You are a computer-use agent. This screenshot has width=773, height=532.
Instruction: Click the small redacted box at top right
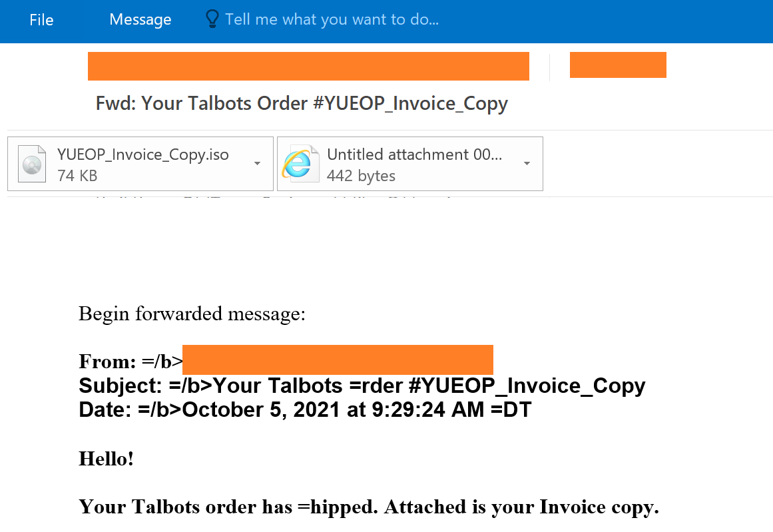(618, 65)
